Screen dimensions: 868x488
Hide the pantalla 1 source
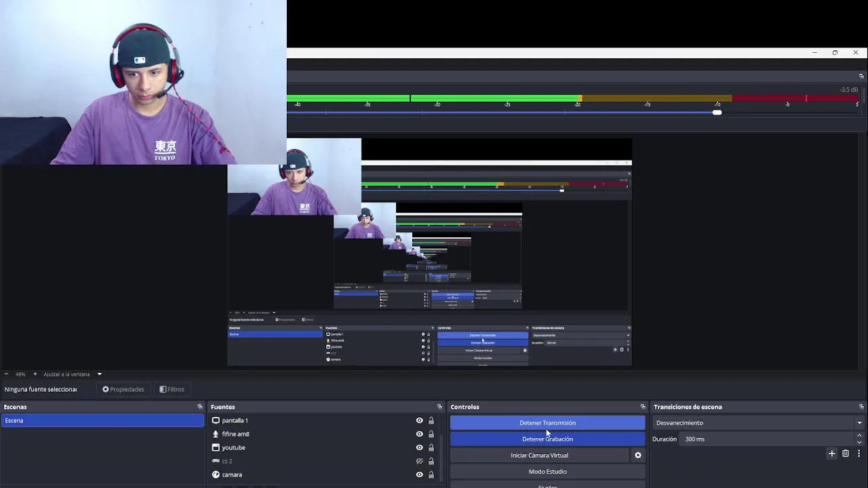pos(420,420)
